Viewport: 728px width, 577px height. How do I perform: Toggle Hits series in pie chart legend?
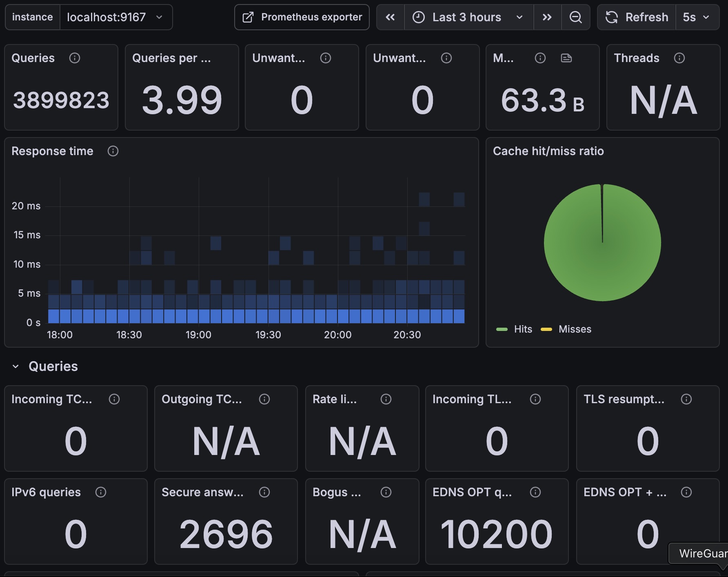(522, 329)
